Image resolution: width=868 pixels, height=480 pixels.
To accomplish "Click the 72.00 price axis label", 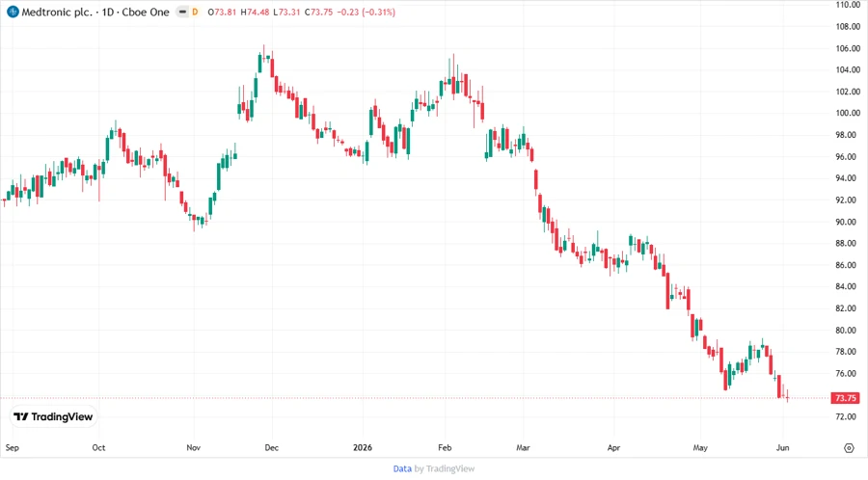I will (x=848, y=416).
